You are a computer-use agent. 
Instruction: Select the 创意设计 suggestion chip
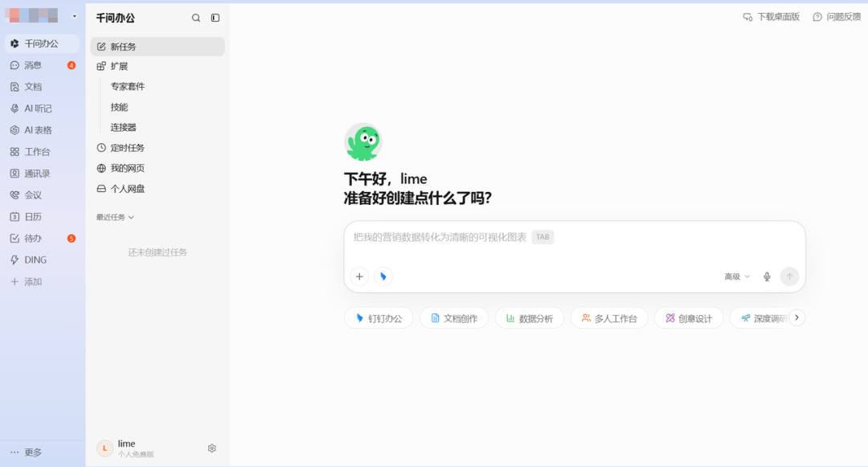(689, 318)
